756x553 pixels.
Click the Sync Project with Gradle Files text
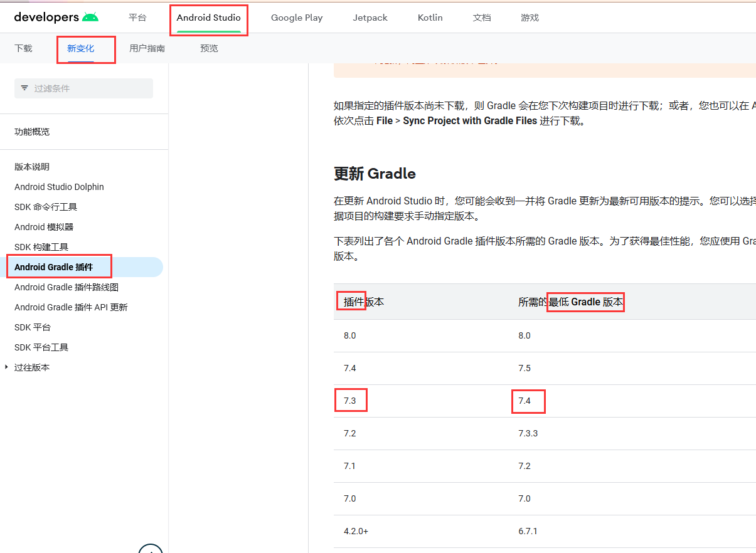tap(470, 121)
